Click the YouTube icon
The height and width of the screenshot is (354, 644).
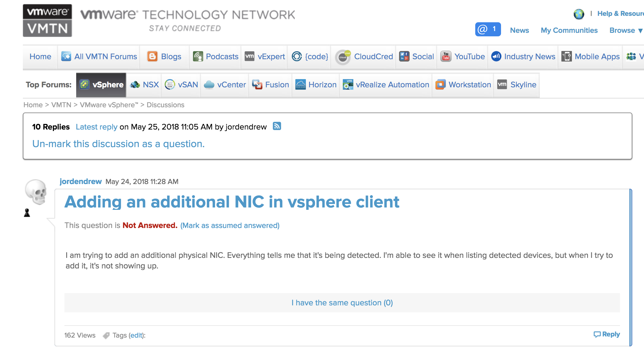point(446,56)
